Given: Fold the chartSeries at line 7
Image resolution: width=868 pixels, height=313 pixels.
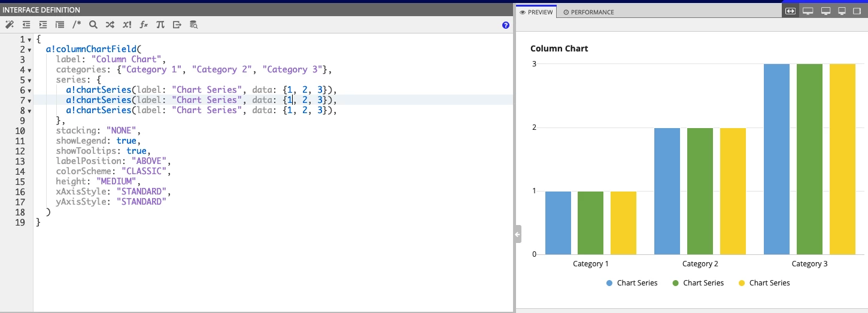Looking at the screenshot, I should click(30, 101).
